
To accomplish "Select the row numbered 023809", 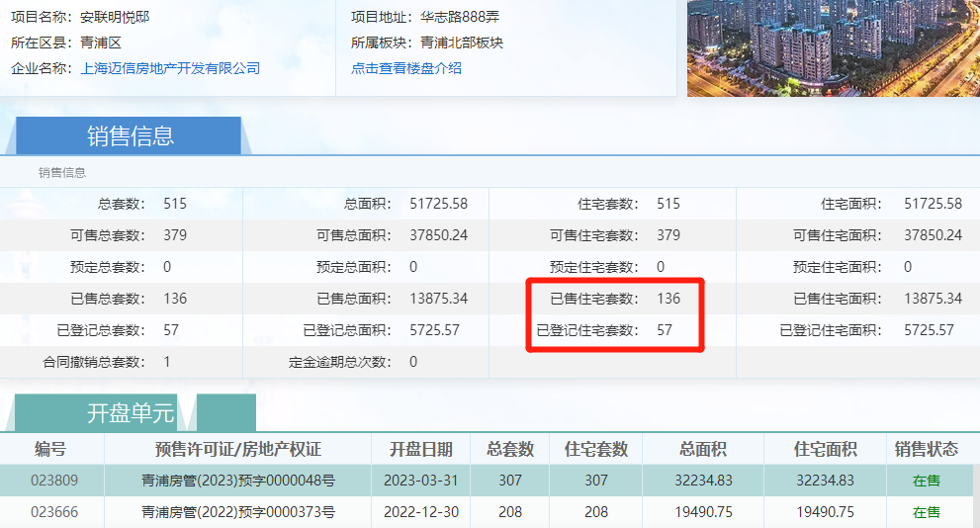I will [487, 481].
